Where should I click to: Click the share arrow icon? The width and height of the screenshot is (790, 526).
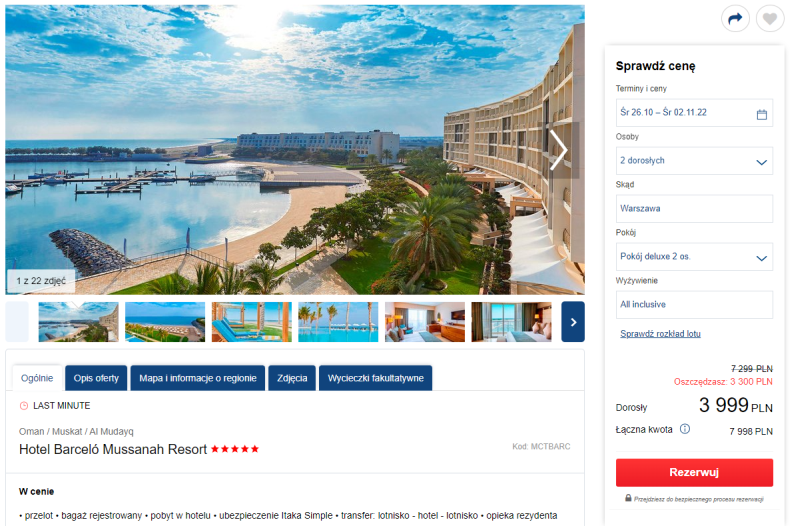(x=735, y=19)
